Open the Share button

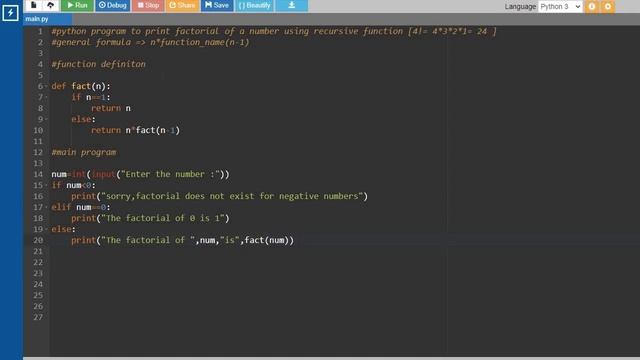pyautogui.click(x=182, y=5)
